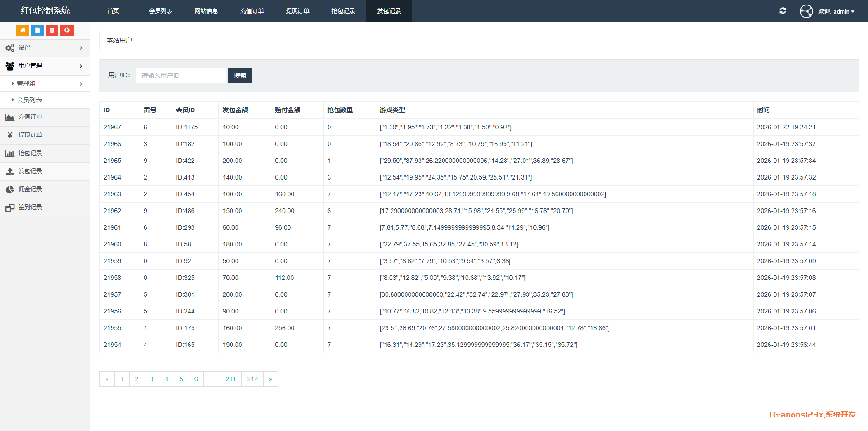Viewport: 868px width, 431px height.
Task: Open 网站信息 in top navigation
Action: pyautogui.click(x=206, y=11)
